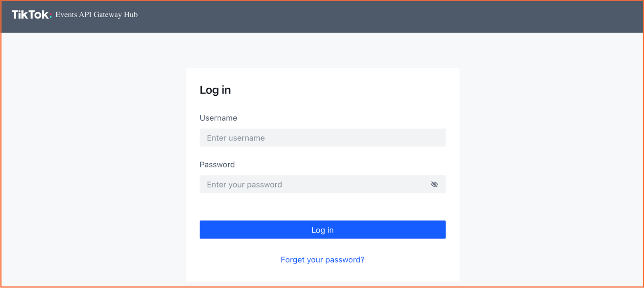Image resolution: width=644 pixels, height=288 pixels.
Task: Focus the Enter your password field
Action: 322,184
